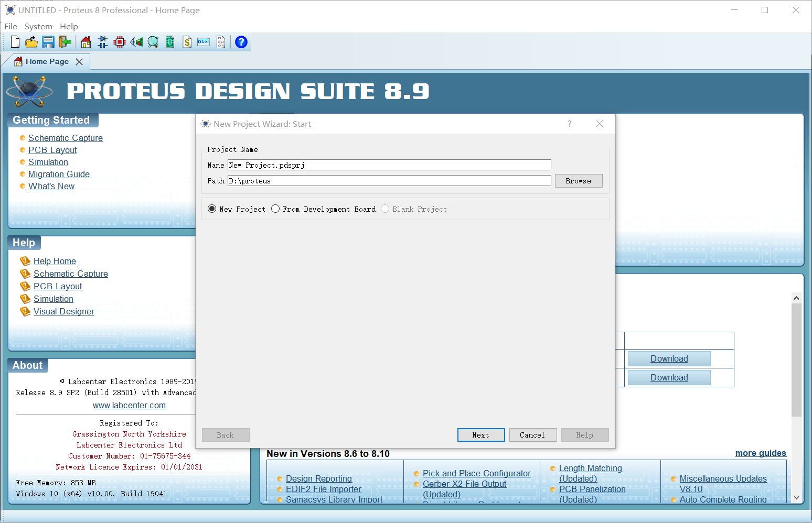Open Simulation link in Help panel
Image resolution: width=812 pixels, height=523 pixels.
click(x=54, y=299)
